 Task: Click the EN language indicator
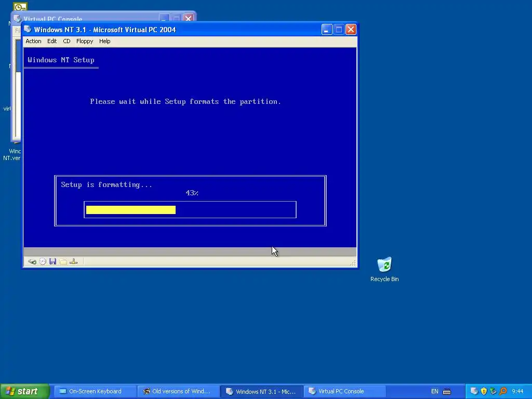point(435,391)
